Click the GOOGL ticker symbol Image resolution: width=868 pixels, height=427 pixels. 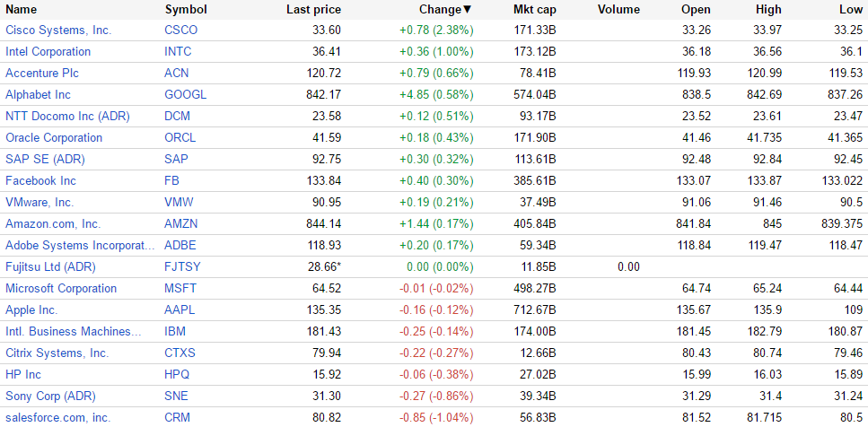(x=185, y=95)
